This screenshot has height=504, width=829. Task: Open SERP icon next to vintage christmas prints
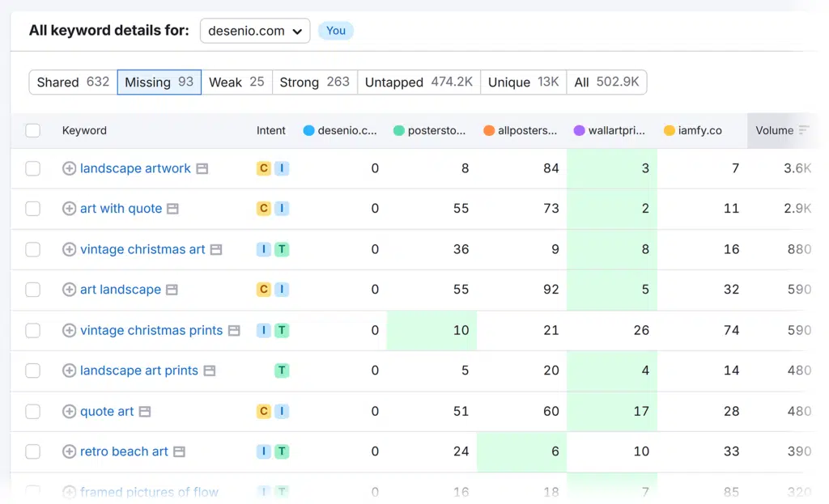[233, 331]
